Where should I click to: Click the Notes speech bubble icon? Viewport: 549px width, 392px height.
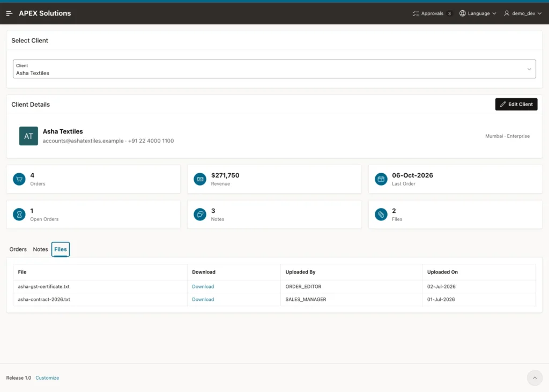coord(200,215)
